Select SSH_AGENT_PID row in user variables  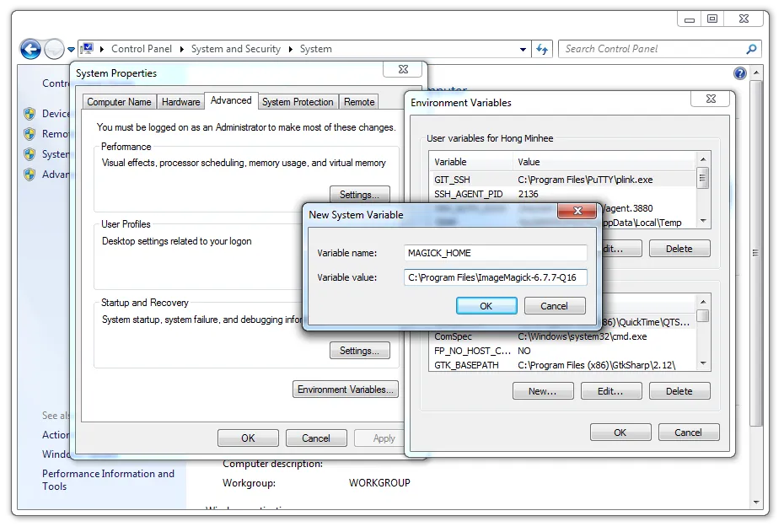[562, 194]
